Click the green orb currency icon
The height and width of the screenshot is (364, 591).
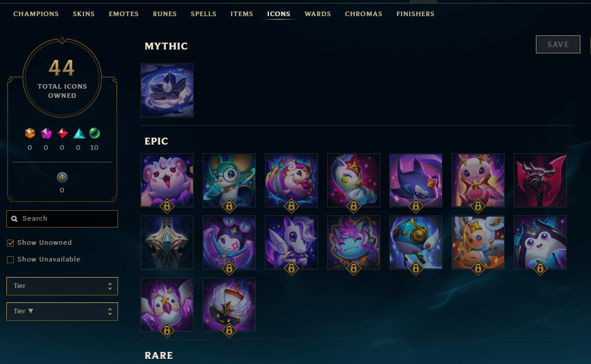pyautogui.click(x=94, y=133)
